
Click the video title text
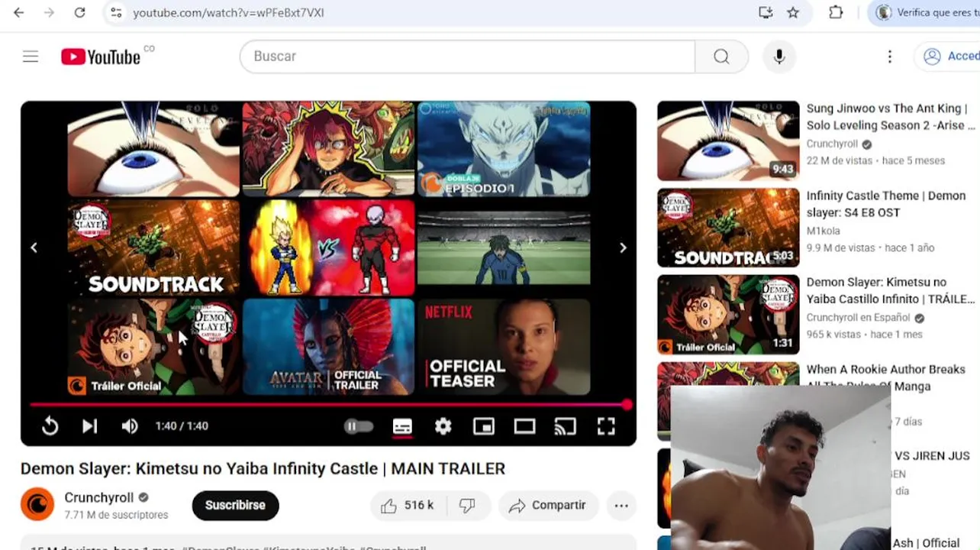[x=263, y=468]
